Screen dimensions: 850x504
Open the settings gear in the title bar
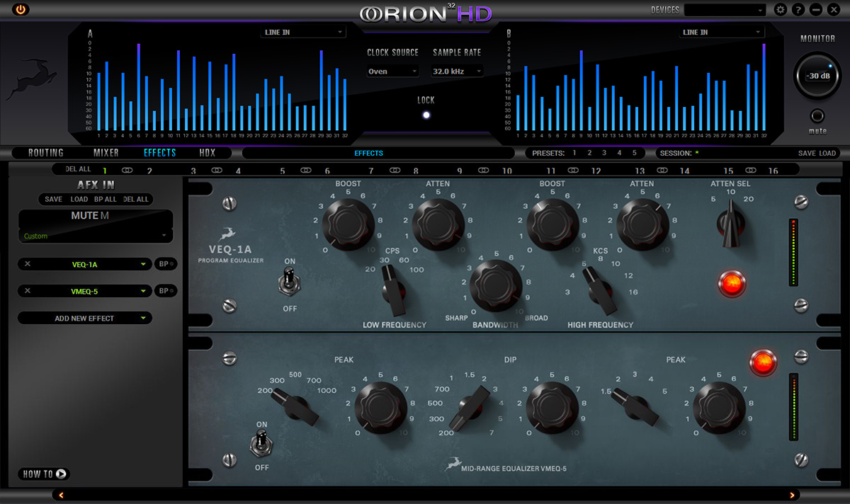click(780, 9)
